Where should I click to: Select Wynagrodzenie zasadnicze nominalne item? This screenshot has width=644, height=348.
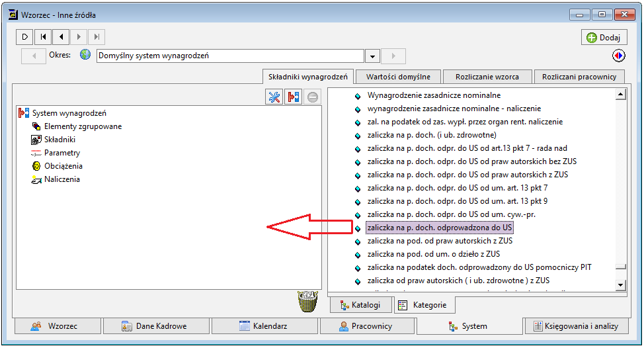point(434,95)
